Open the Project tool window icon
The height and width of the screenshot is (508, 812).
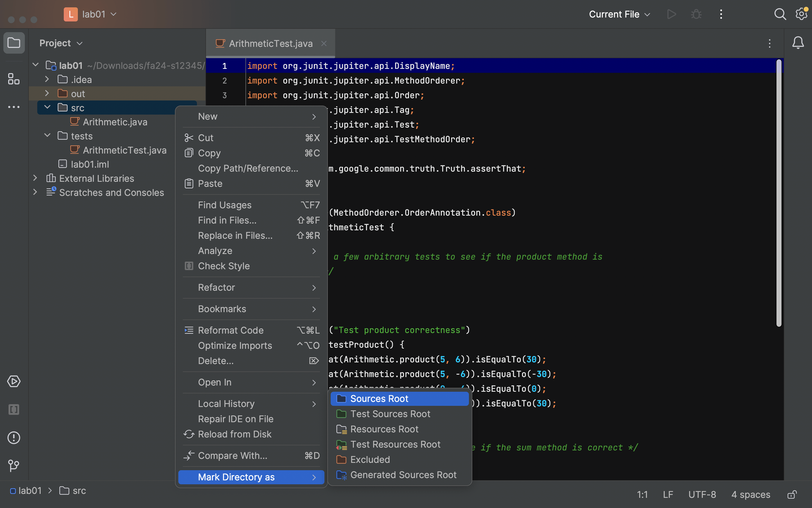pos(14,43)
